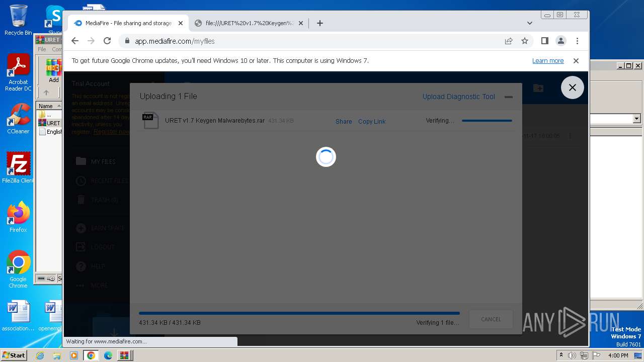Open EARN SPACE in MediaFire sidebar

coord(100,228)
